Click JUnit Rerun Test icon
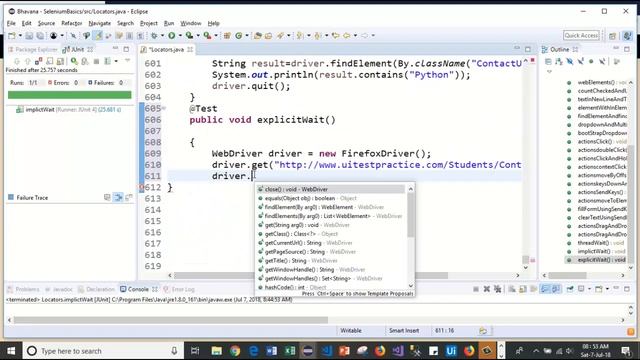Screen dimensions: 640x360 tap(74, 62)
